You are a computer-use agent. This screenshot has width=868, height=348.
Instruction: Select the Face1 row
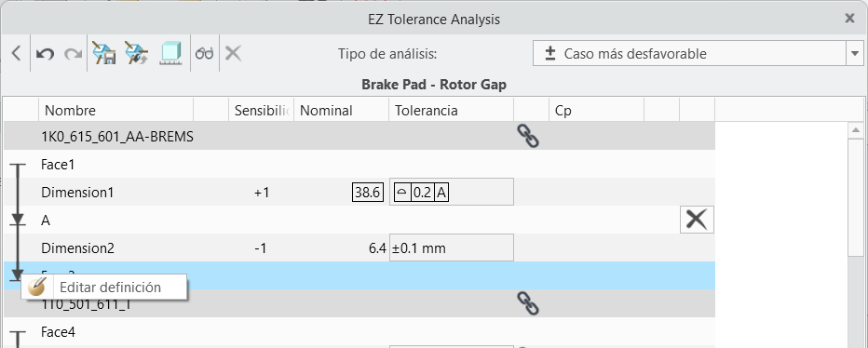point(359,165)
